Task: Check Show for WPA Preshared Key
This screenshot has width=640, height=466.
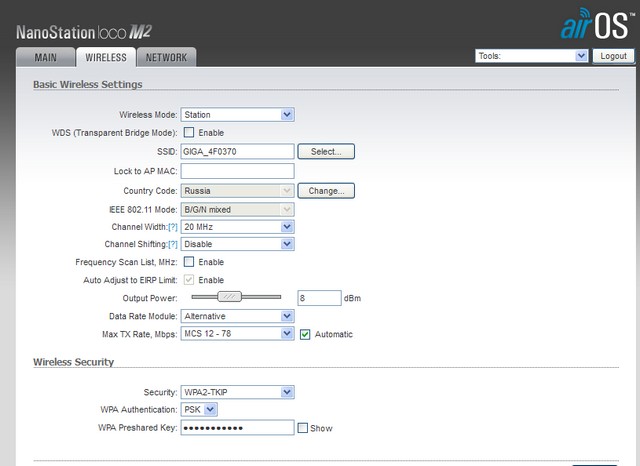Action: point(302,428)
